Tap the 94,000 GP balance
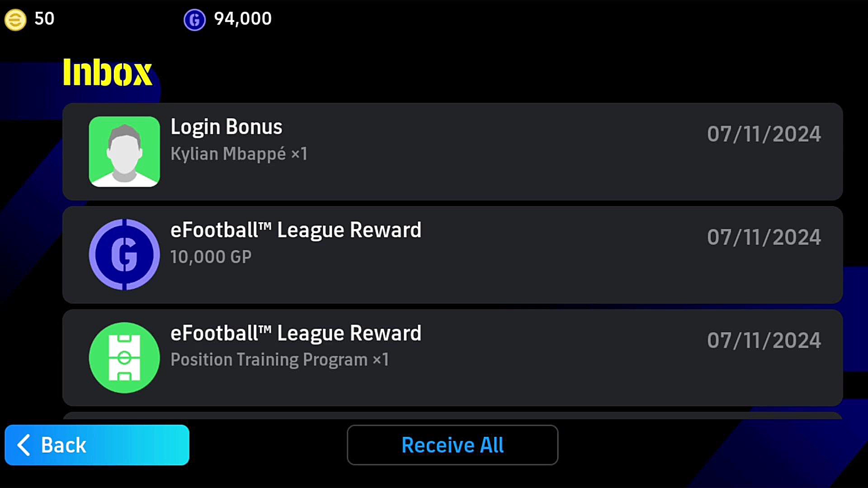868x488 pixels. coord(243,19)
